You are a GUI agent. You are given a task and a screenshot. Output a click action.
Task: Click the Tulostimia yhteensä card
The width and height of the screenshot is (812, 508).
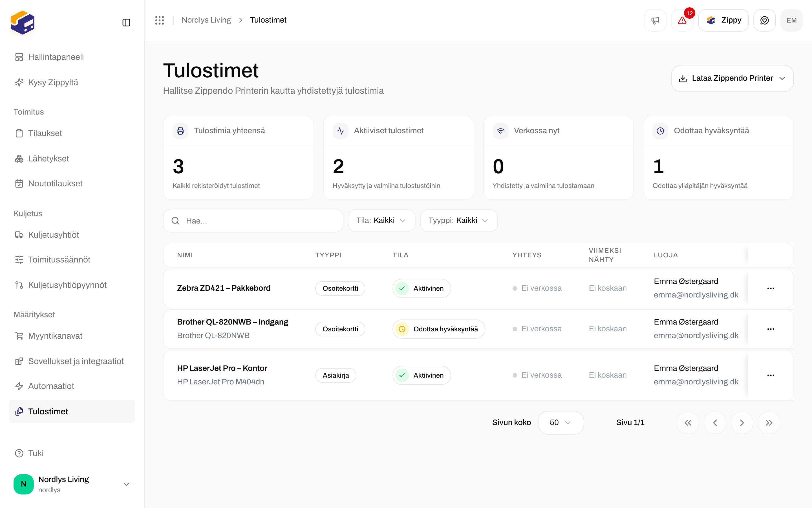(x=238, y=158)
